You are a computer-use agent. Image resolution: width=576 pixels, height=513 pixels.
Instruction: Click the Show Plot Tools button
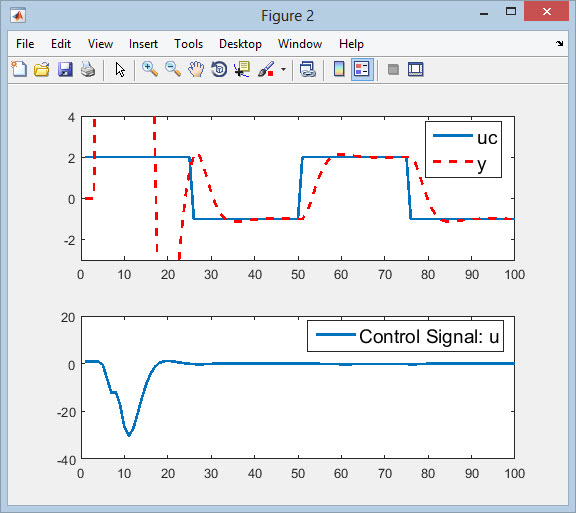click(x=416, y=69)
